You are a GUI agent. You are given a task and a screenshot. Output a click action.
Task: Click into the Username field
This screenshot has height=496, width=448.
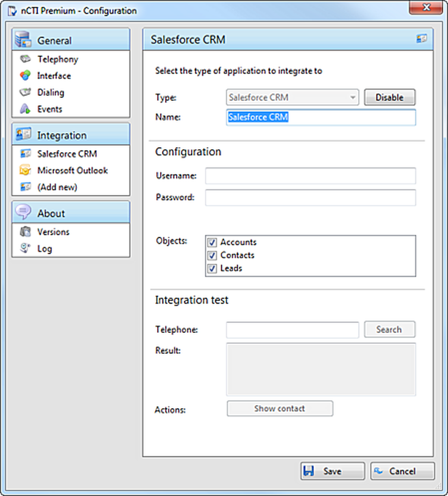coord(310,176)
